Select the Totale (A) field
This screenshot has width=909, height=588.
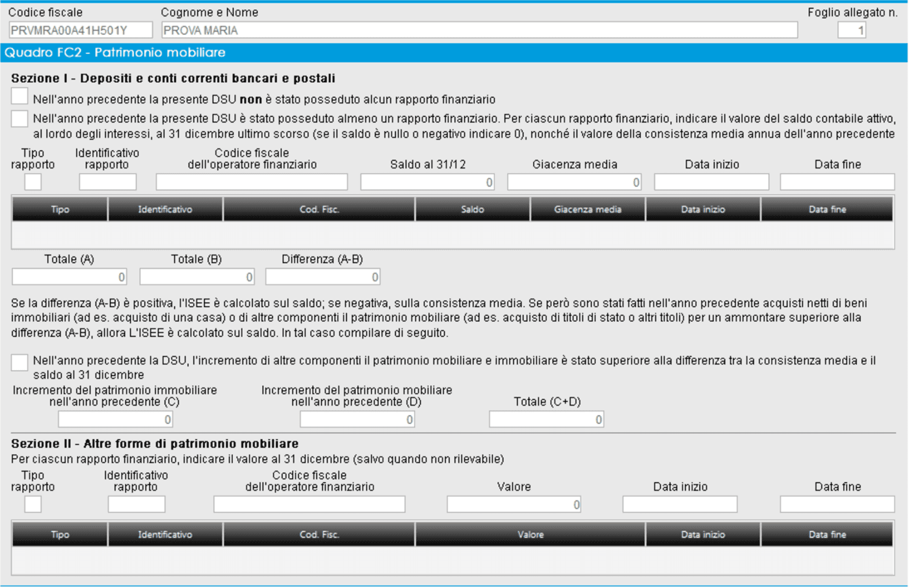click(x=69, y=277)
